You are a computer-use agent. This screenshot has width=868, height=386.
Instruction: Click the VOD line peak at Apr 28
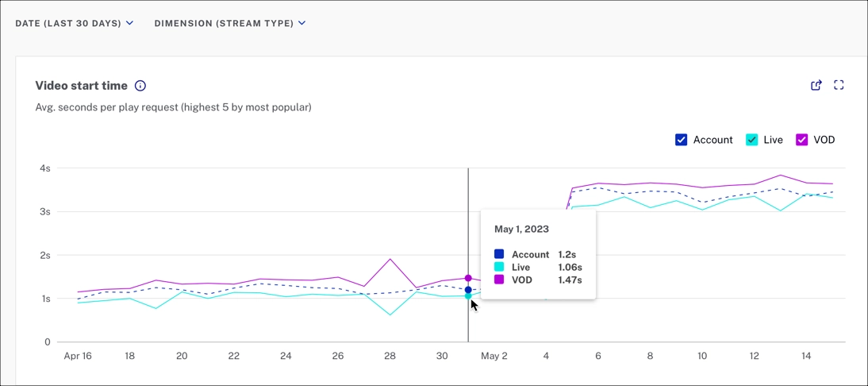(390, 259)
